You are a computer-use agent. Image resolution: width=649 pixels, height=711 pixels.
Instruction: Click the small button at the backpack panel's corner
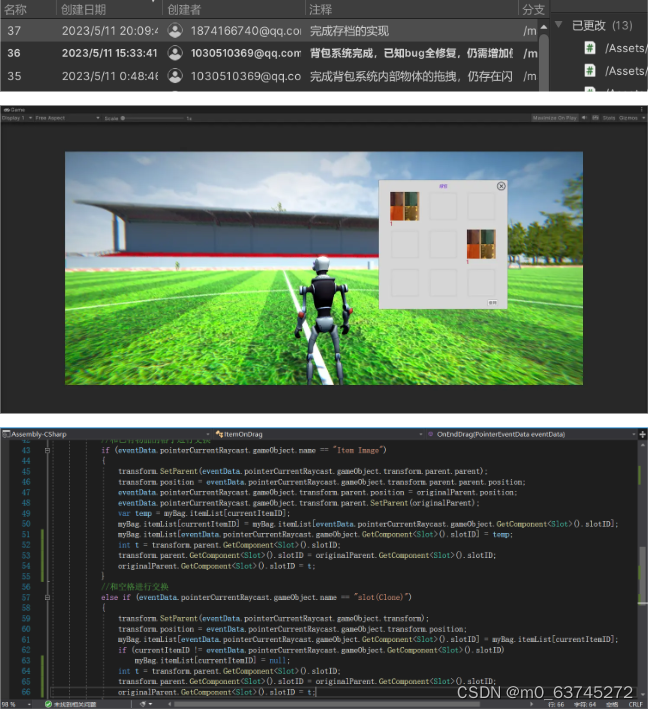493,302
